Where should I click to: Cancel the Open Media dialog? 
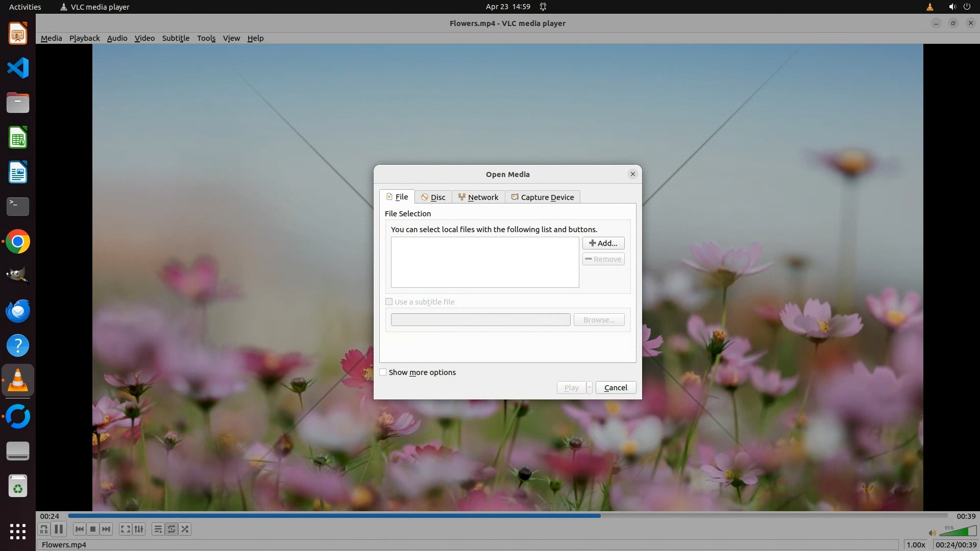pos(616,388)
